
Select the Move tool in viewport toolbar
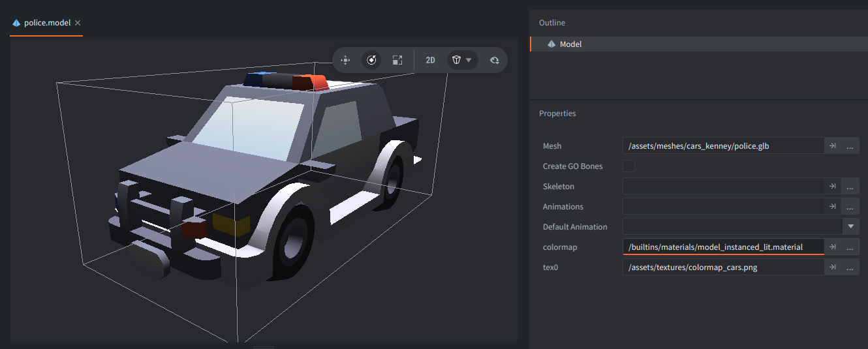(x=346, y=60)
